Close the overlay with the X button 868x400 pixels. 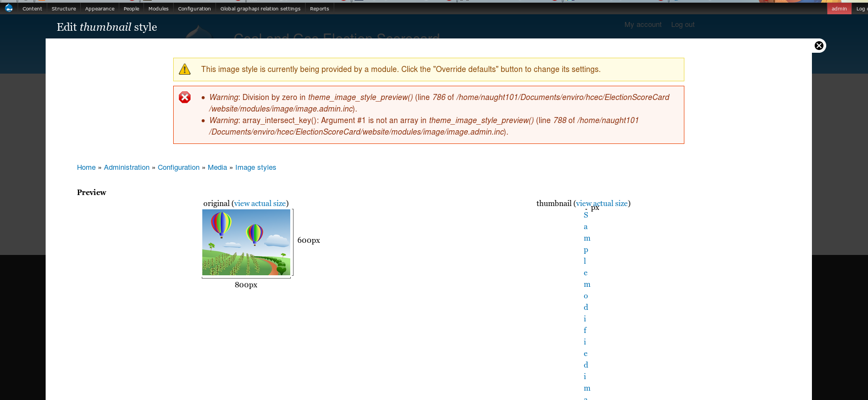[x=819, y=46]
